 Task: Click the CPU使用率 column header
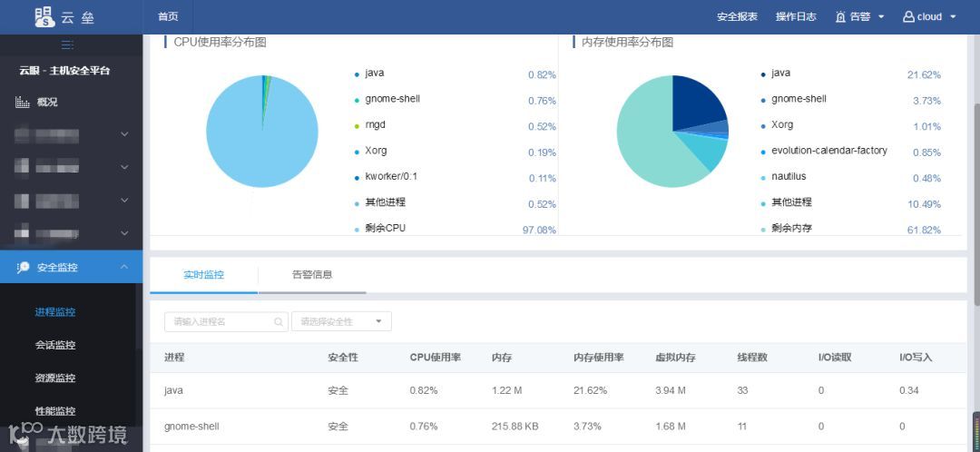(435, 358)
